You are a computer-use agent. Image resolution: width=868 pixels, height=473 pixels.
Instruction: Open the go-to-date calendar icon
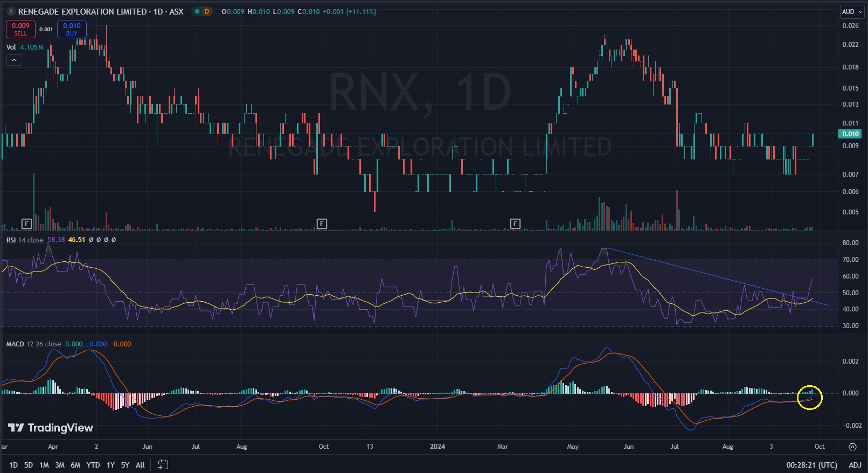[x=163, y=464]
